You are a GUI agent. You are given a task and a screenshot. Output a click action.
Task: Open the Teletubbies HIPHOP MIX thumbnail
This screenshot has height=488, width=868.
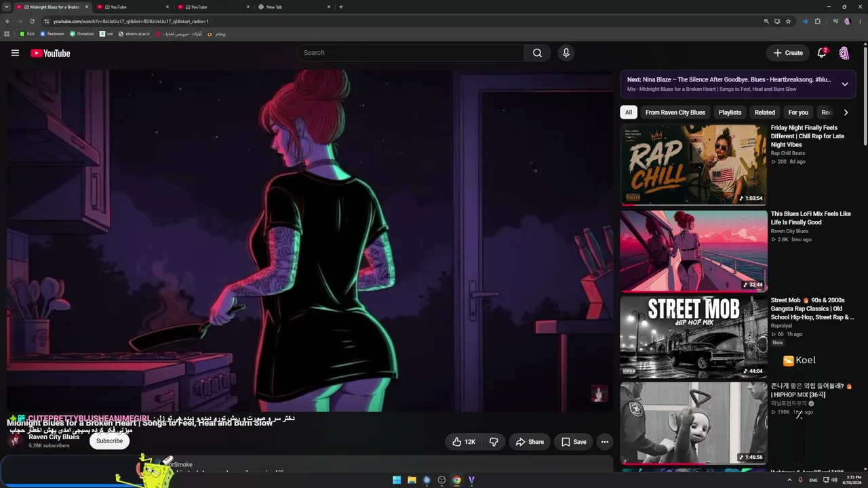tap(693, 423)
